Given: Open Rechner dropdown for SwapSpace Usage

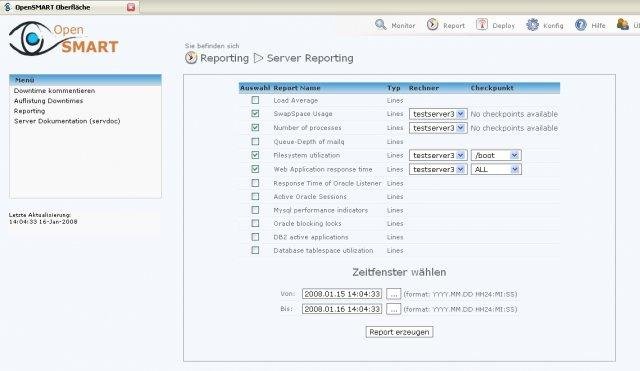Looking at the screenshot, I should coord(438,114).
